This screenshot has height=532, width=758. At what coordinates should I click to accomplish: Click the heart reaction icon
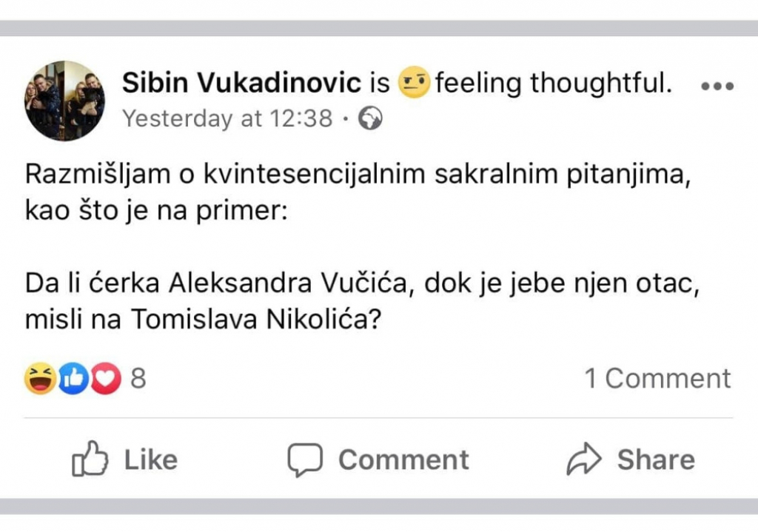point(104,379)
